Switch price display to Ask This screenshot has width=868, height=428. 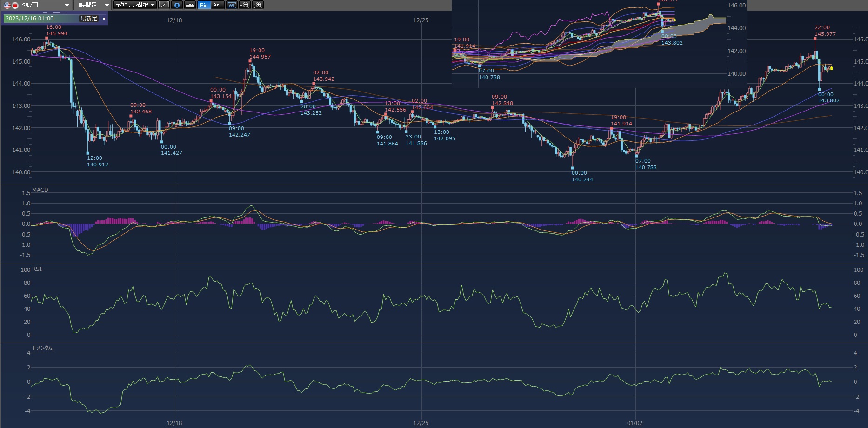coord(217,5)
